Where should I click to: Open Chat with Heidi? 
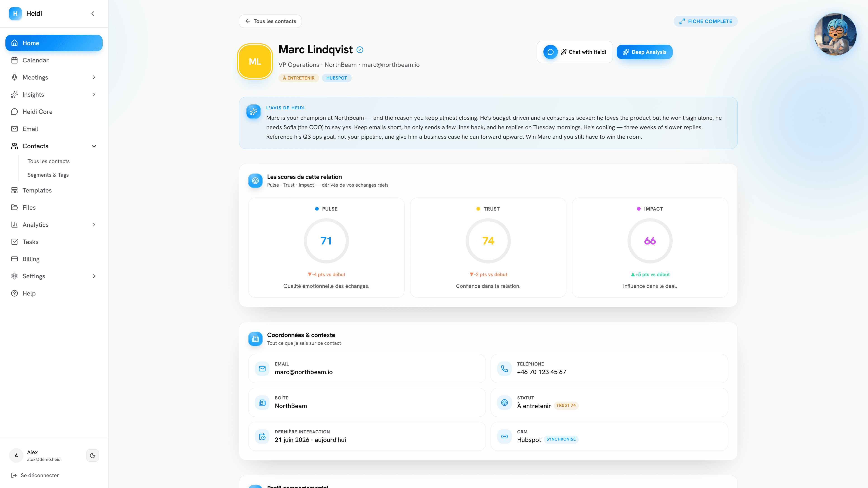click(575, 52)
